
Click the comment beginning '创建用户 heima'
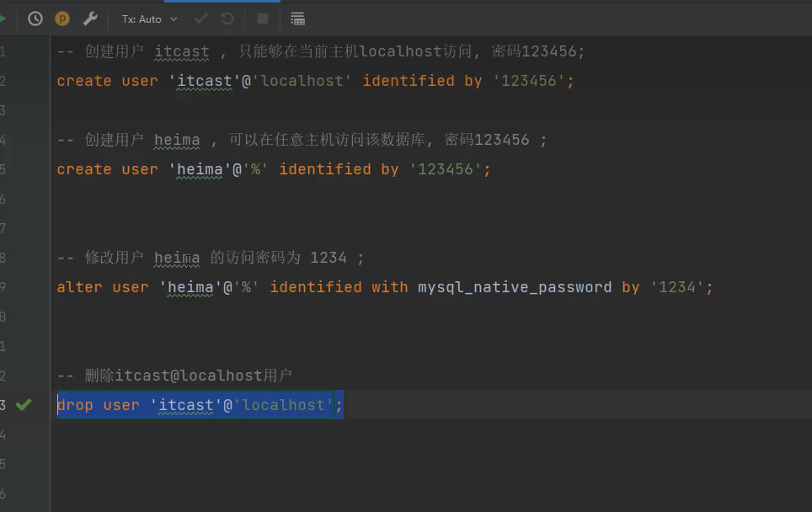click(302, 141)
